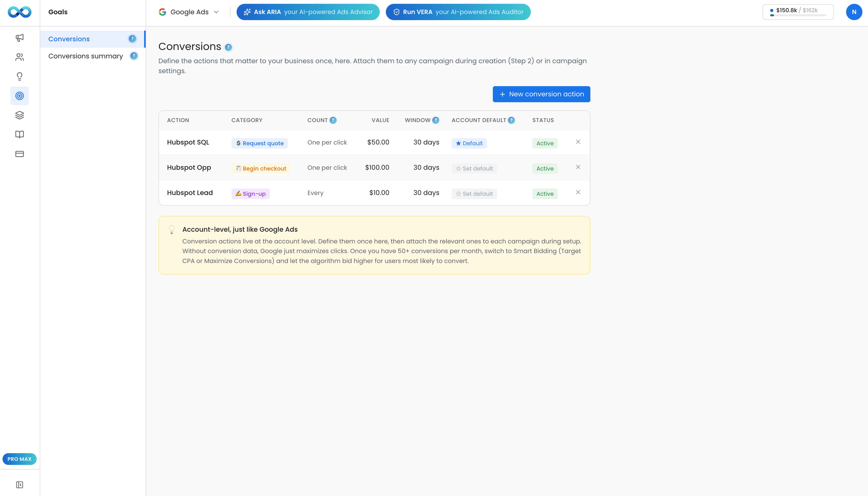
Task: Click the Account-level tip heading
Action: tap(240, 230)
